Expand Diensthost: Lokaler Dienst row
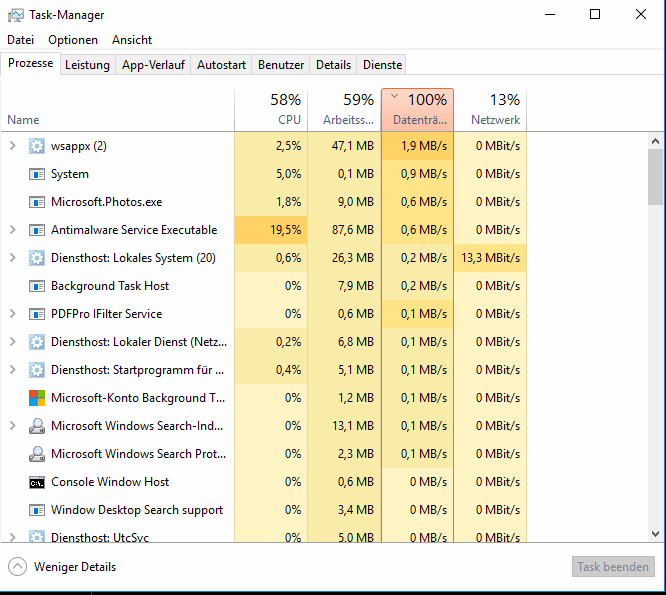Image resolution: width=666 pixels, height=595 pixels. [x=13, y=342]
